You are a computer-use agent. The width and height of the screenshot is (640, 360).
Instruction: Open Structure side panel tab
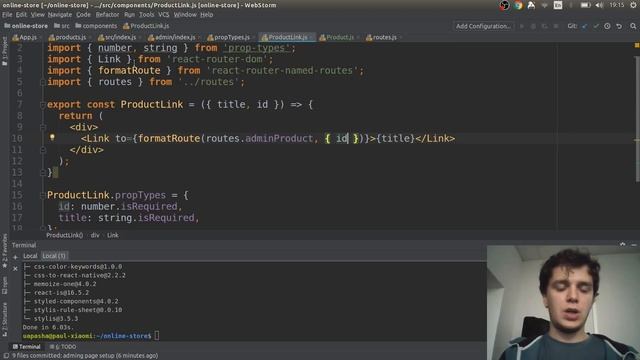(4, 320)
